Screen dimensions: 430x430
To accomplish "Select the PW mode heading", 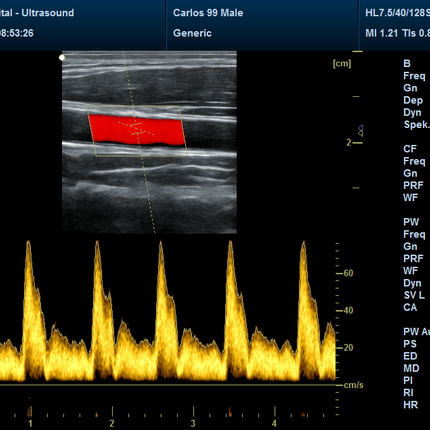I will (411, 222).
